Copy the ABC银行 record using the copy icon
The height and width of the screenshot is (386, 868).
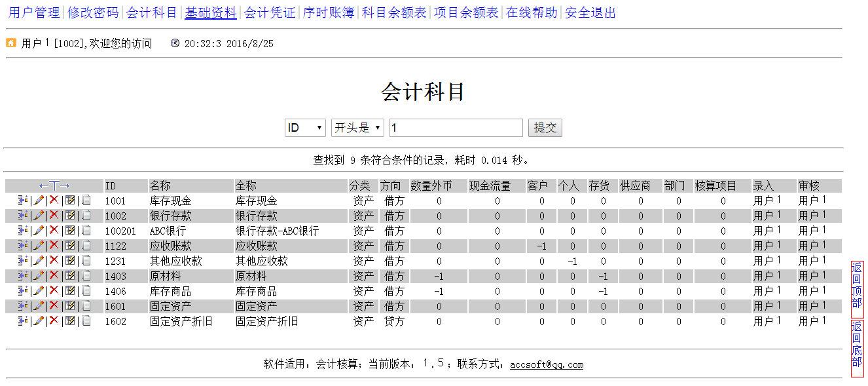[x=86, y=230]
